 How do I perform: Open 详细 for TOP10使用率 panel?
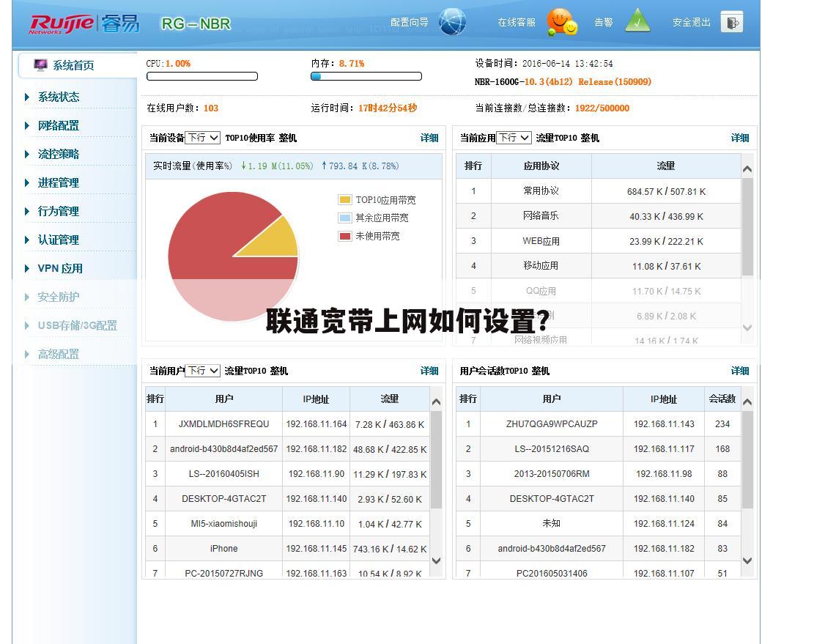[429, 138]
